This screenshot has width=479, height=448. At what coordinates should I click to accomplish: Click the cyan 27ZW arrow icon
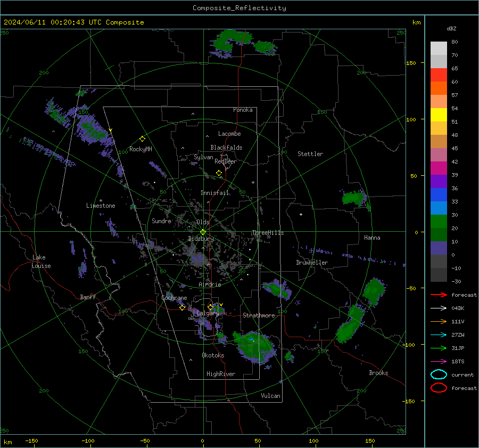click(439, 335)
